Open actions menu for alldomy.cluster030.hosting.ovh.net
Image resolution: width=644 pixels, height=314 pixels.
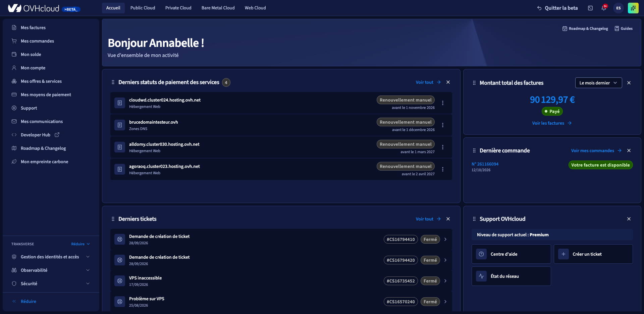click(x=443, y=147)
